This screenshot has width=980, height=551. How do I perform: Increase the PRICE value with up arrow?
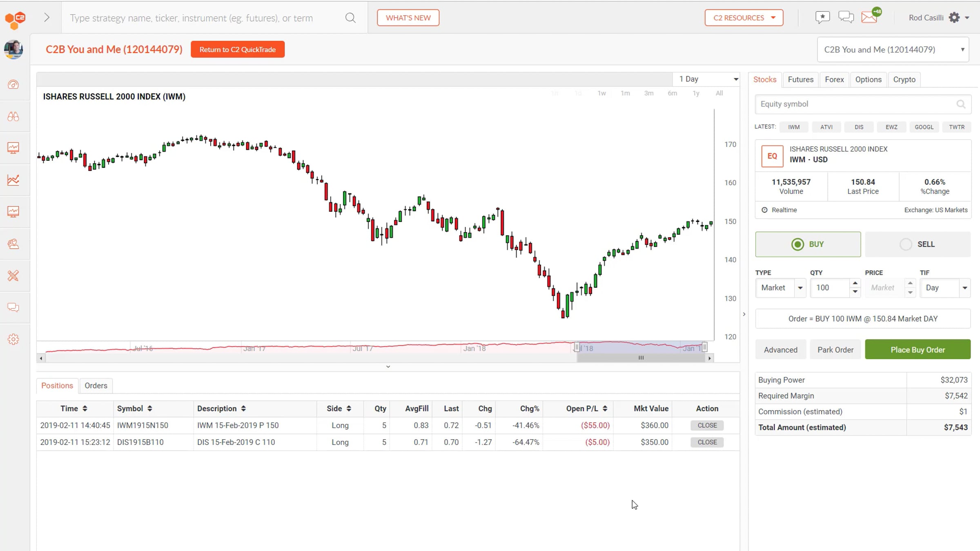click(x=910, y=283)
